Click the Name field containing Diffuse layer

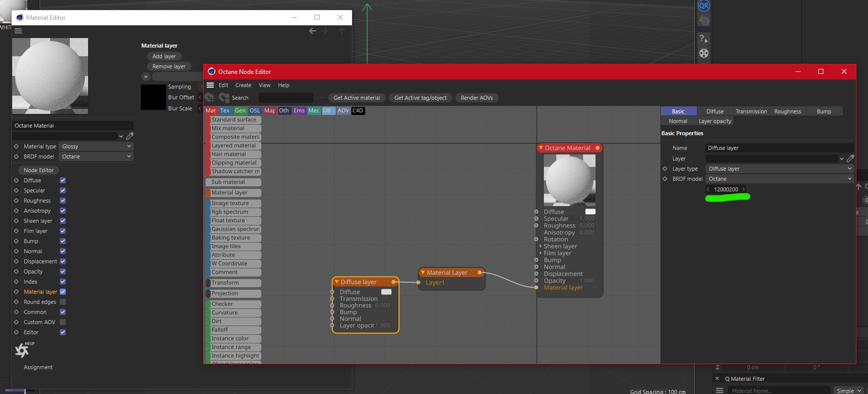click(779, 148)
